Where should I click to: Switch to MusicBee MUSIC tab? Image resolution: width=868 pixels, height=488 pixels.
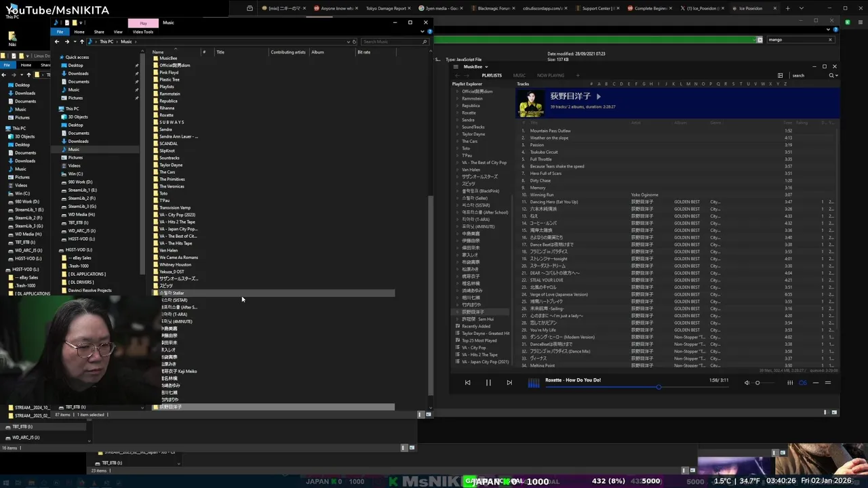click(519, 75)
